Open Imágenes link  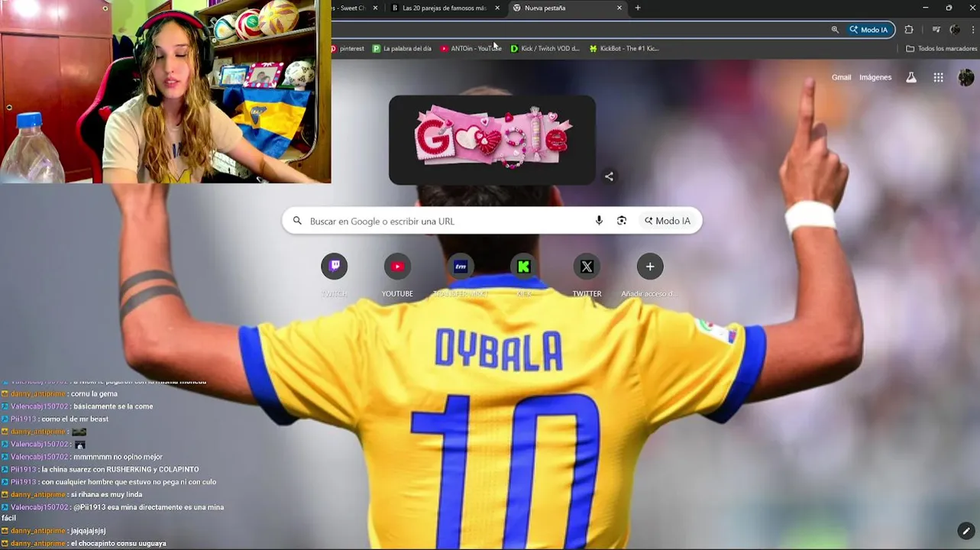pyautogui.click(x=875, y=77)
